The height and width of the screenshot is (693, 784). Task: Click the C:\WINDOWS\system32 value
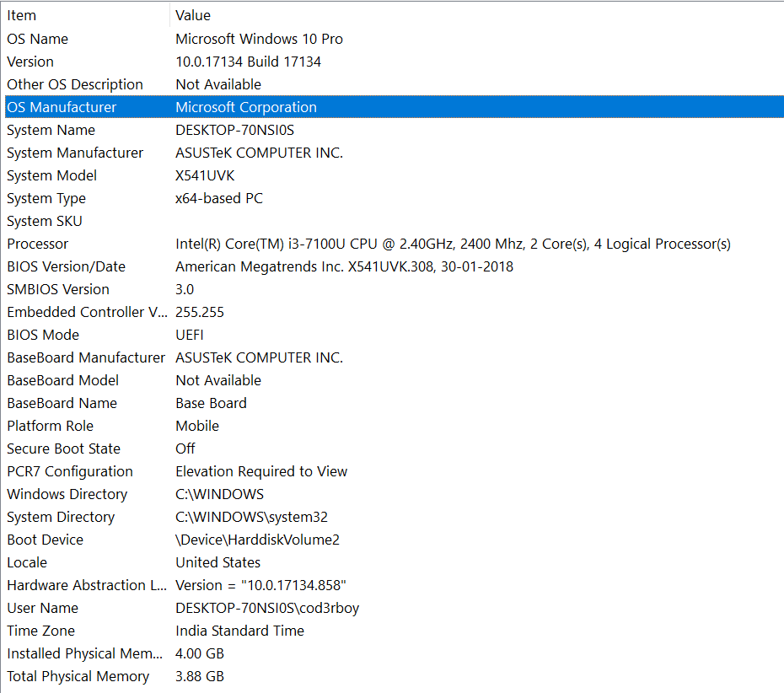pos(251,517)
